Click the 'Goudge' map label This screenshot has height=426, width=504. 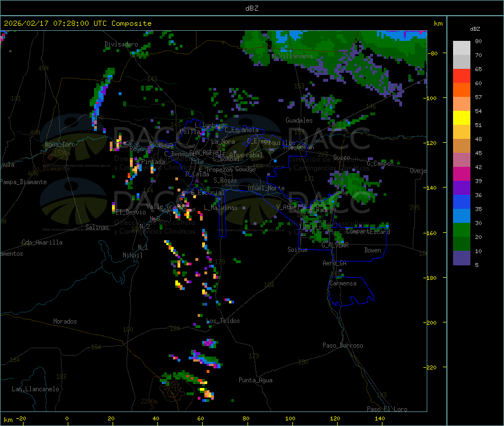click(x=245, y=169)
